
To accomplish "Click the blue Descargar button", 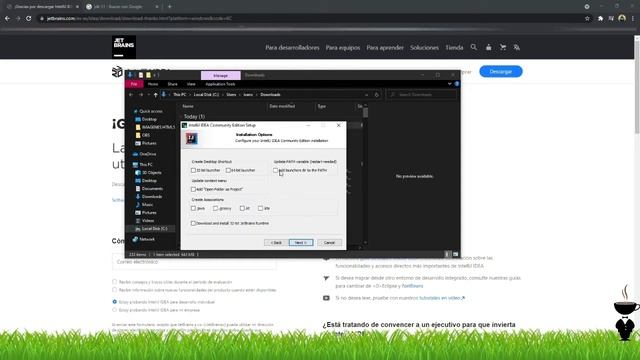I will point(501,71).
